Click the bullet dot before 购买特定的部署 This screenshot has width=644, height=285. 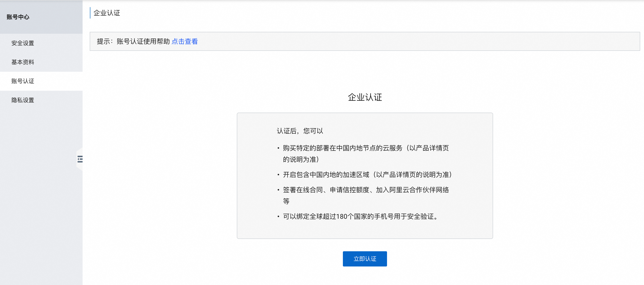point(278,148)
